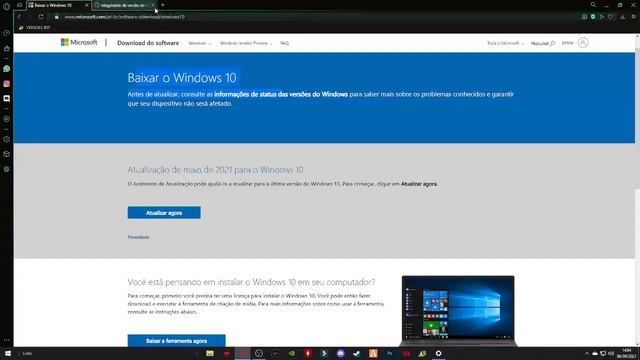Open the green ad blocker shield icon
The height and width of the screenshot is (360, 640).
tap(593, 17)
